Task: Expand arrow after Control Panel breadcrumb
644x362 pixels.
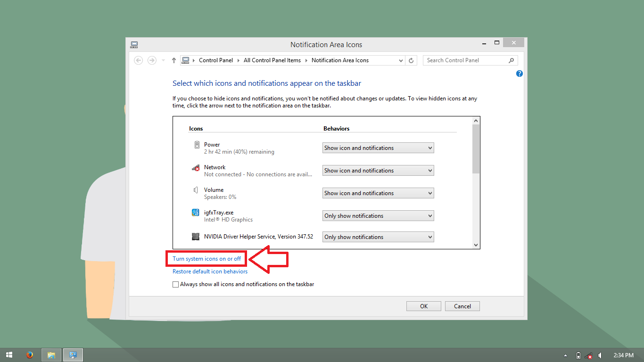Action: coord(239,60)
